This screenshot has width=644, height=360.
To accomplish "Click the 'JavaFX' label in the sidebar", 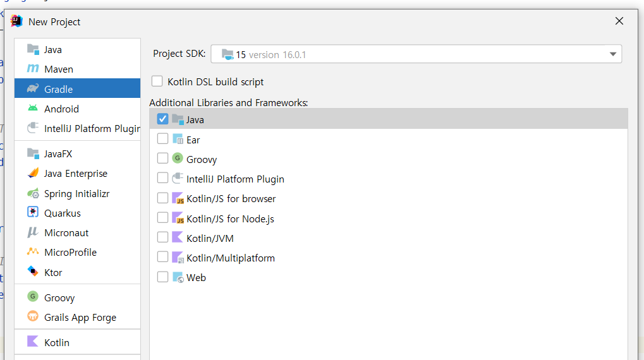I will [58, 154].
